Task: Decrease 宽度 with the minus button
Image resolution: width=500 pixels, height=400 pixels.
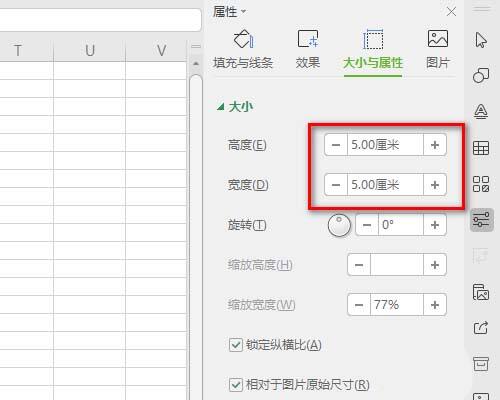Action: [x=336, y=184]
